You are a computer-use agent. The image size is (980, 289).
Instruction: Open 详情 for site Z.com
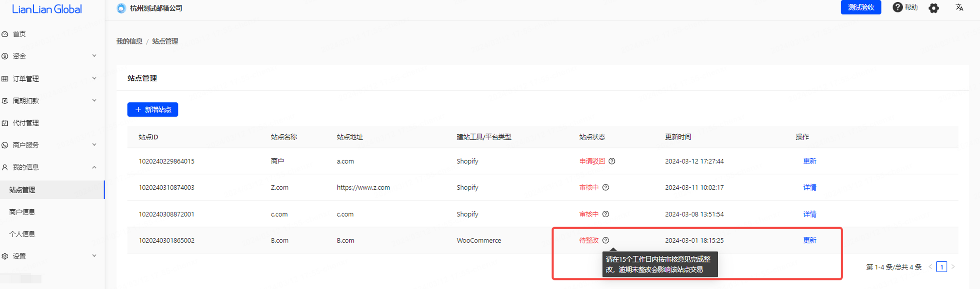click(809, 188)
